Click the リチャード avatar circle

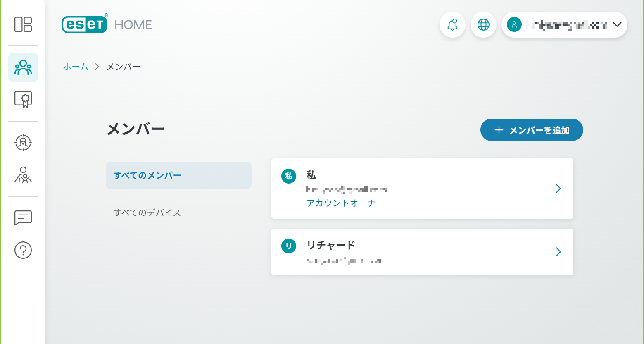click(289, 246)
